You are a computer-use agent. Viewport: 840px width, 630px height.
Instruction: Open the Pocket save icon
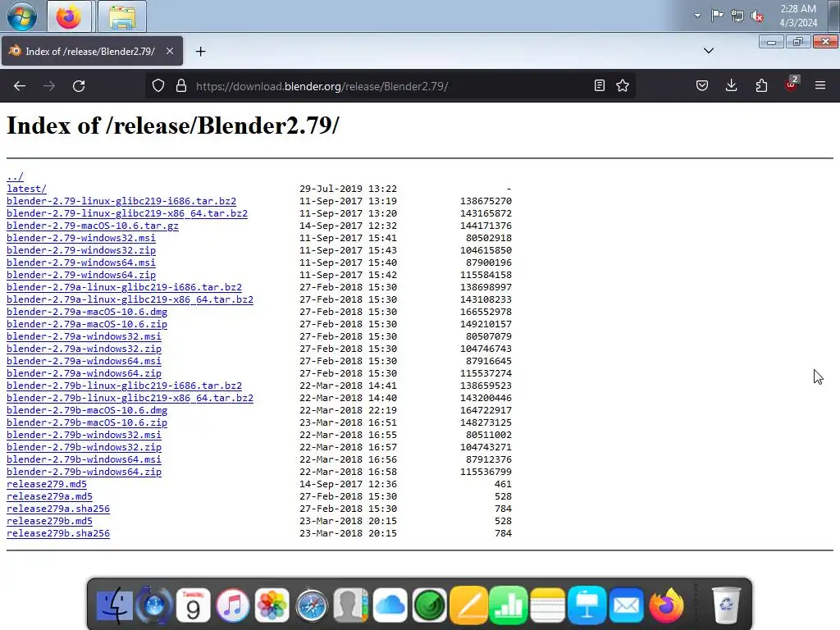(x=702, y=85)
